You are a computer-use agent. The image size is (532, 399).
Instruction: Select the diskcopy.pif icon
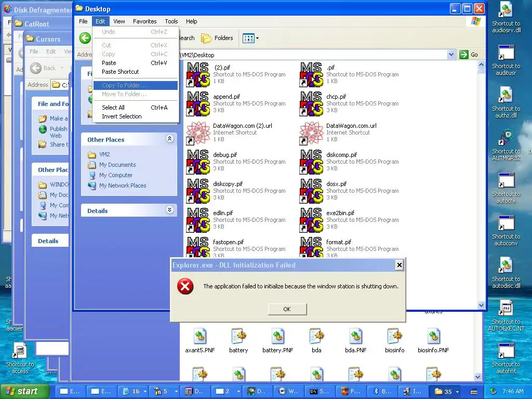click(x=198, y=191)
